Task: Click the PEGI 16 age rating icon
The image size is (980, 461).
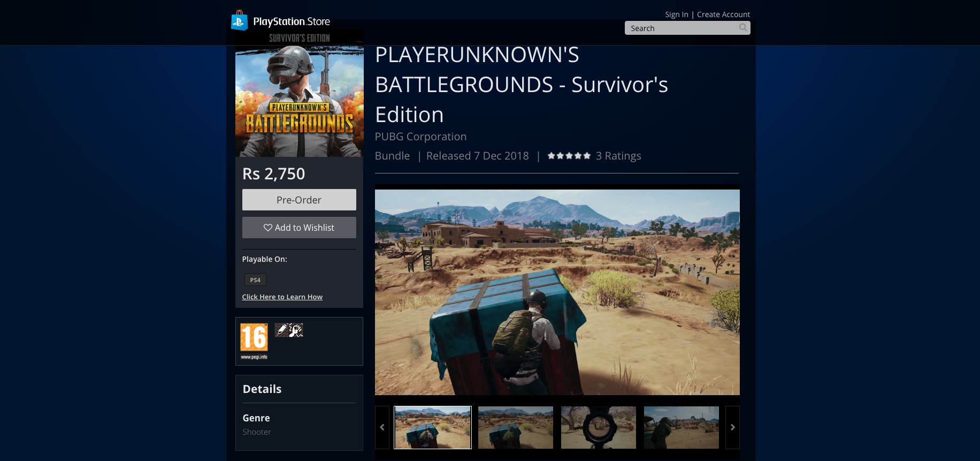Action: click(x=254, y=341)
